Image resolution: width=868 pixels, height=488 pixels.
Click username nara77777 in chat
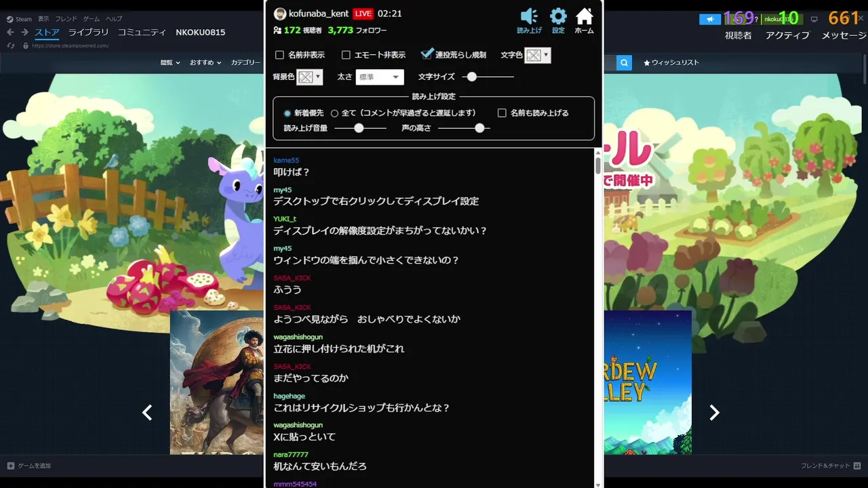(291, 454)
